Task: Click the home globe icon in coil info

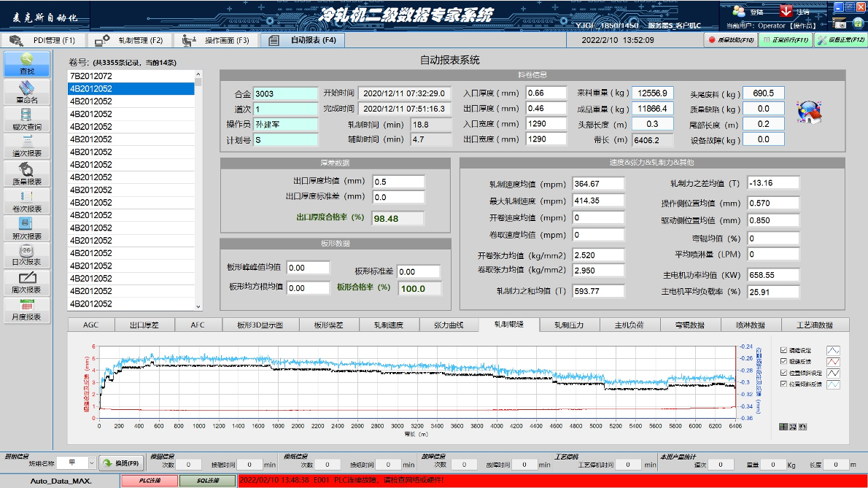Action: coord(810,112)
